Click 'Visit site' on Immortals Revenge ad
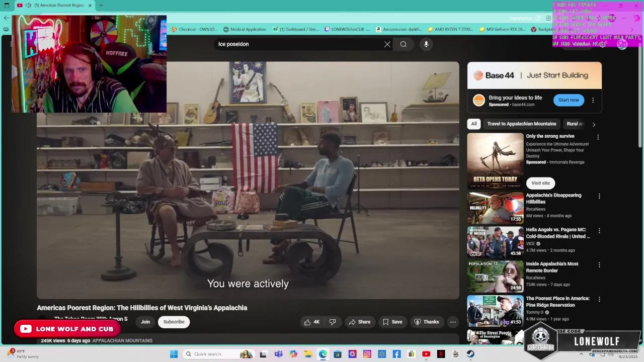This screenshot has width=644, height=362. click(x=540, y=183)
